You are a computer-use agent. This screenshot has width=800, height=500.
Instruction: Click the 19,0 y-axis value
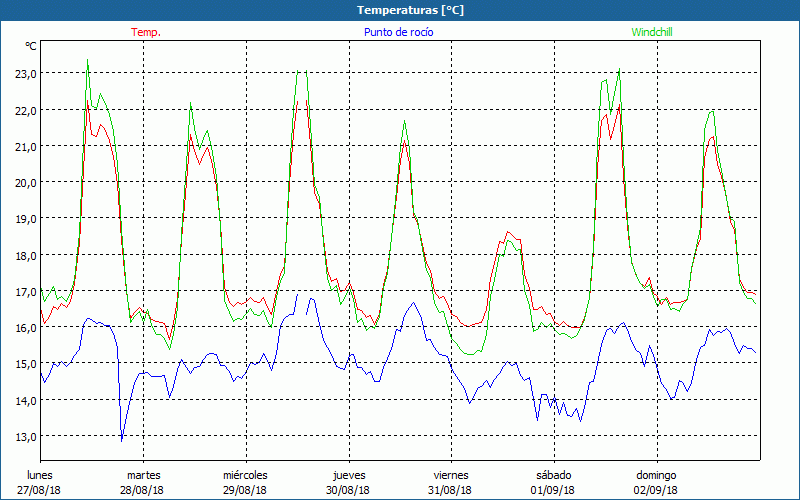[26, 218]
